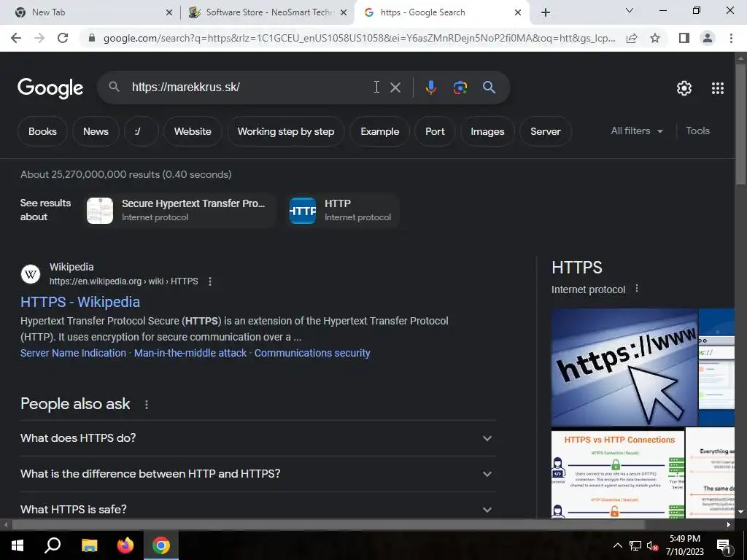The height and width of the screenshot is (560, 747).
Task: Show hidden system tray icons
Action: (x=617, y=545)
